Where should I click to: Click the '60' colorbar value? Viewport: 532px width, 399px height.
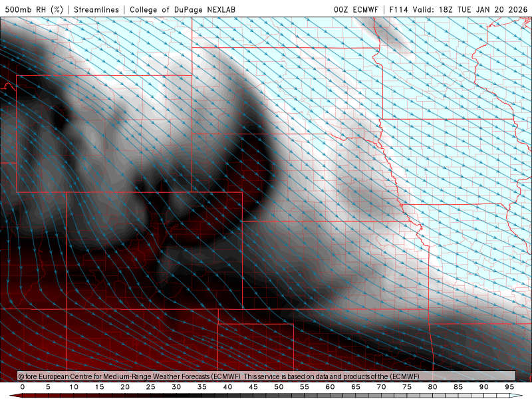point(330,387)
